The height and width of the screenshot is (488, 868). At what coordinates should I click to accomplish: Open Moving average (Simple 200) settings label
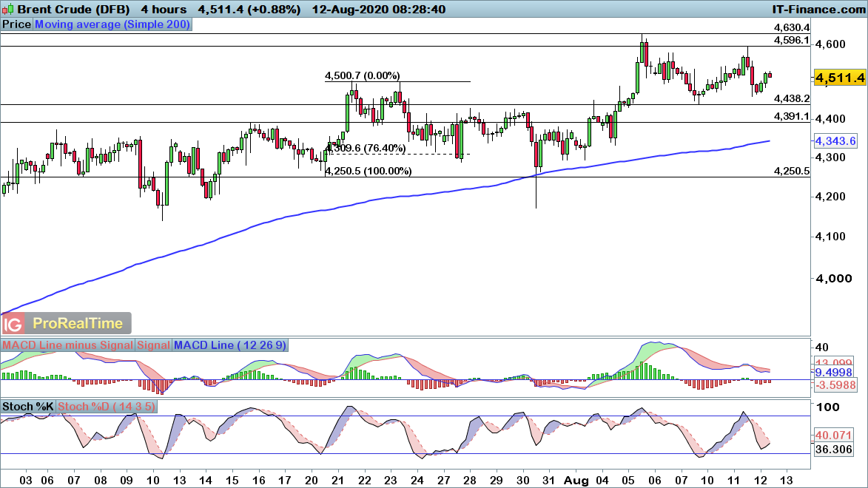(112, 24)
